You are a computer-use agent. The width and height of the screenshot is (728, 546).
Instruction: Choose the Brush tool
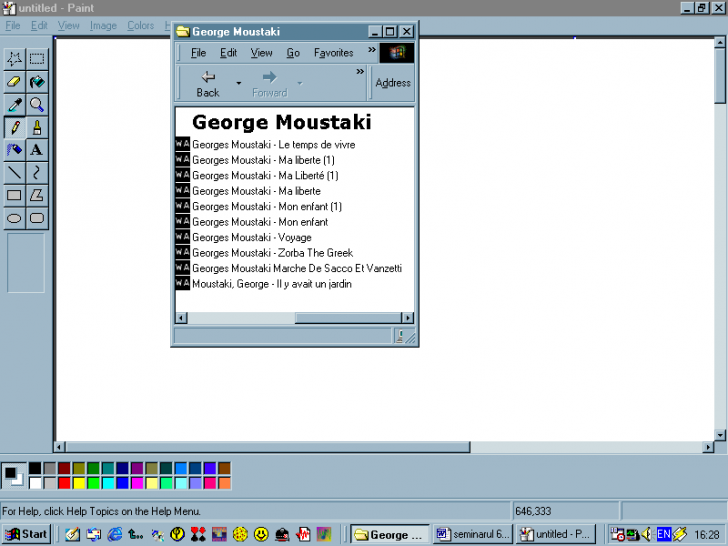coord(37,127)
